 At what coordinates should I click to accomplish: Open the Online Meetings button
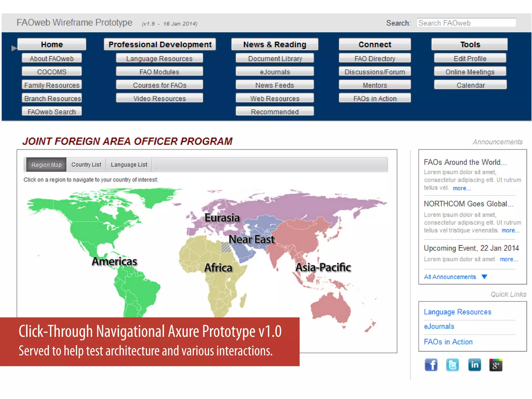tap(470, 72)
